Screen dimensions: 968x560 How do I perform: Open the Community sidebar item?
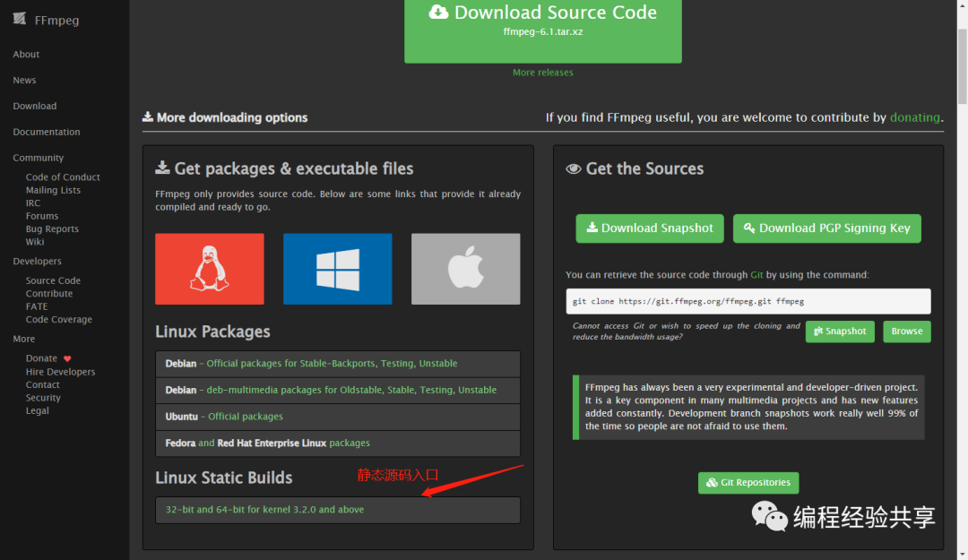(x=39, y=158)
